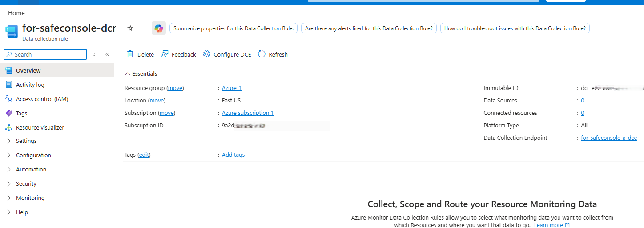Click the Learn more link
Image resolution: width=644 pixels, height=228 pixels.
(x=548, y=225)
